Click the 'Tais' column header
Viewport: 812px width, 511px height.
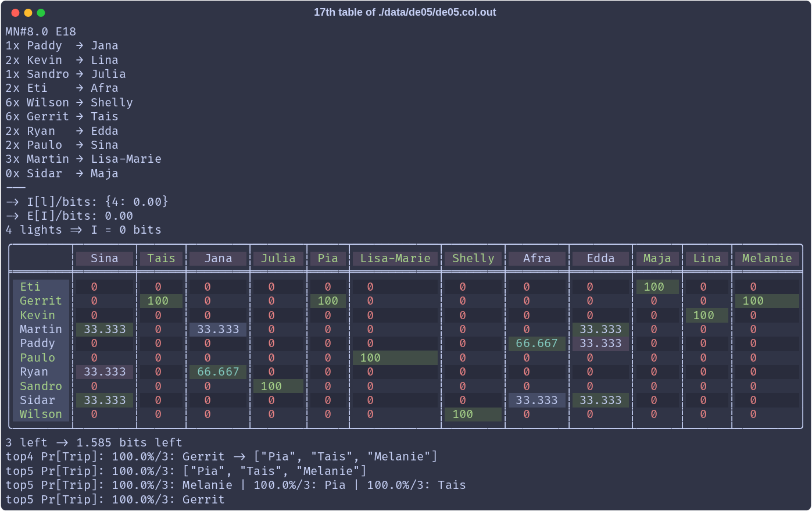coord(161,258)
